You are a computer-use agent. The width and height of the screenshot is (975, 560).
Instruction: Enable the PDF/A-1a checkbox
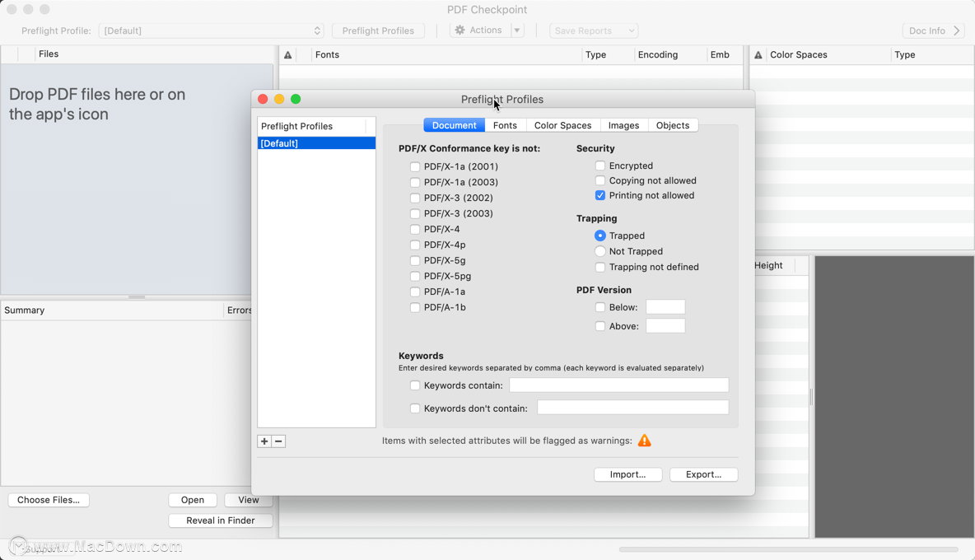(415, 292)
